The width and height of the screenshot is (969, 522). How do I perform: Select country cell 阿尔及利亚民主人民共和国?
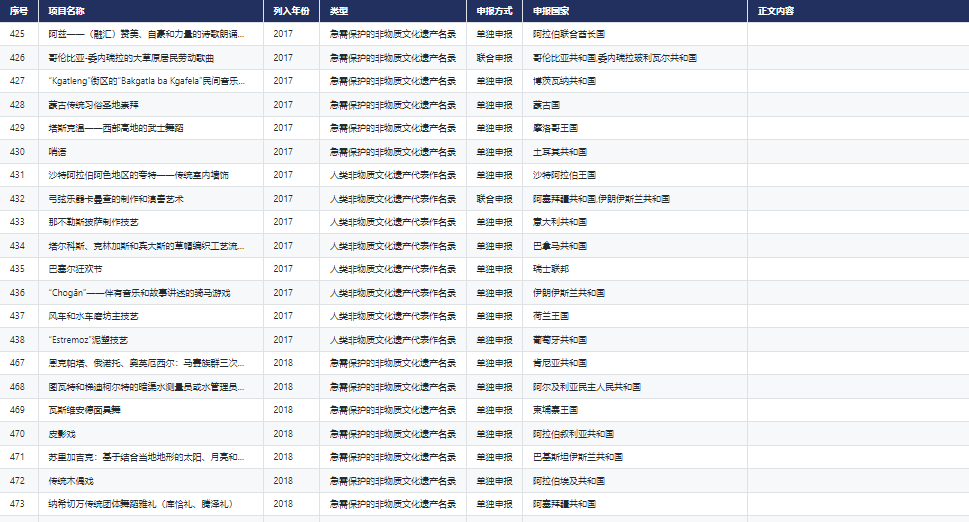[586, 387]
